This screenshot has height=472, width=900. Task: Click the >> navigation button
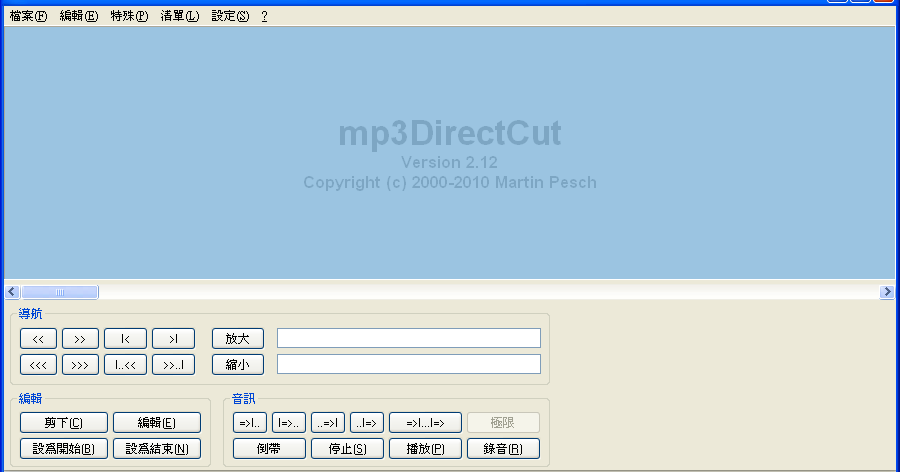pos(80,339)
